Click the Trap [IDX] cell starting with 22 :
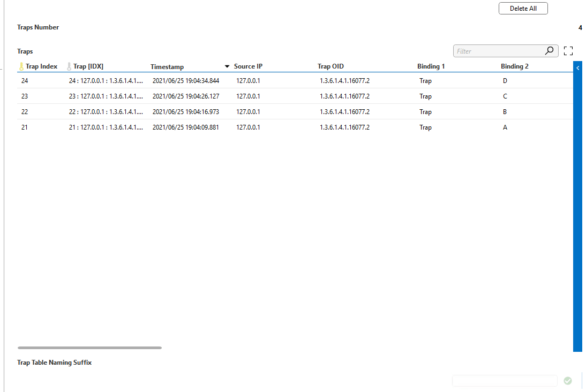 (x=106, y=112)
